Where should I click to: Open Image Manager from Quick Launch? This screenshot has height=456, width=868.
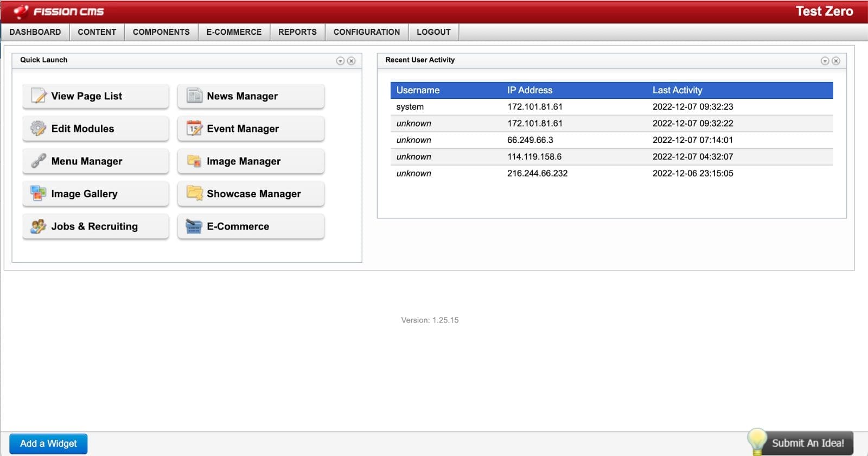251,161
